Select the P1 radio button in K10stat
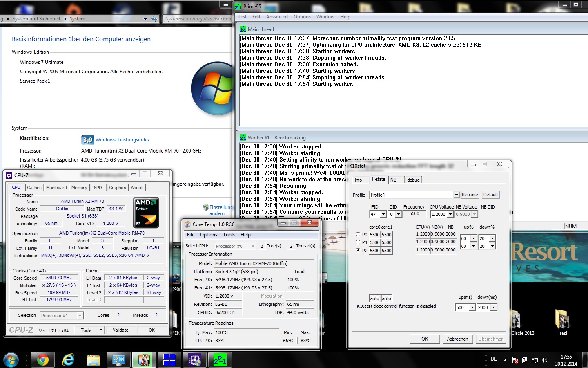Viewport: 588px width, 368px height. tap(358, 242)
